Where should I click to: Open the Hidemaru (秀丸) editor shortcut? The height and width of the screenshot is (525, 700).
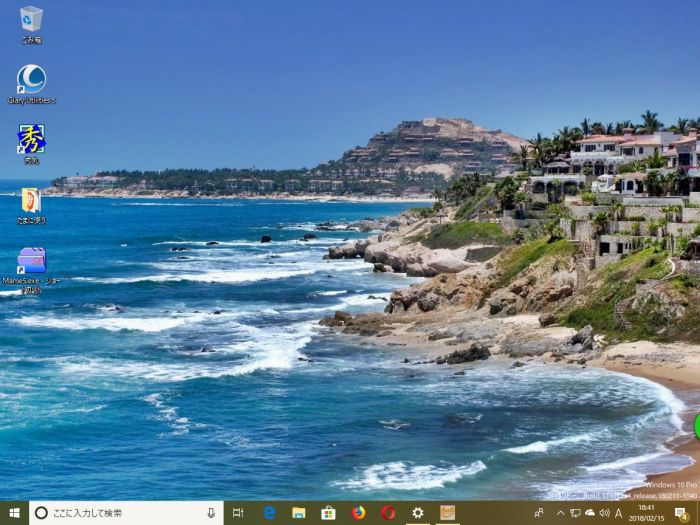click(31, 140)
